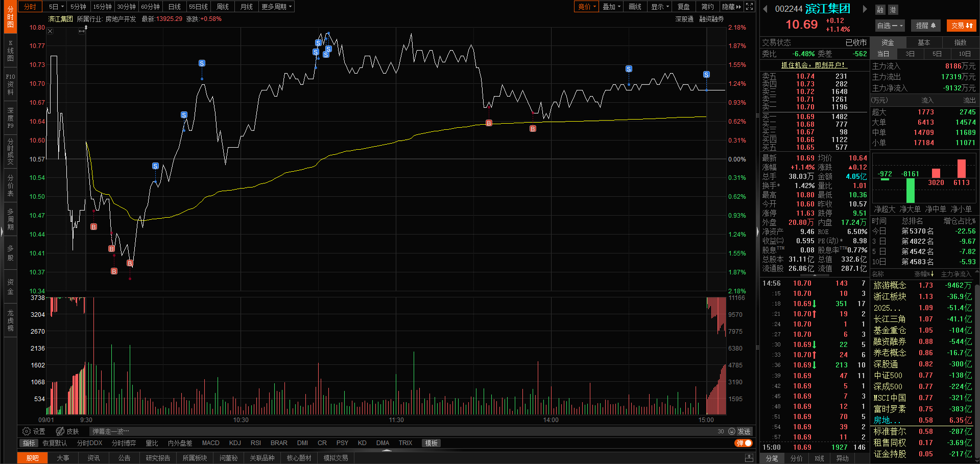Open 自选 watchlist dropdown

point(890,26)
